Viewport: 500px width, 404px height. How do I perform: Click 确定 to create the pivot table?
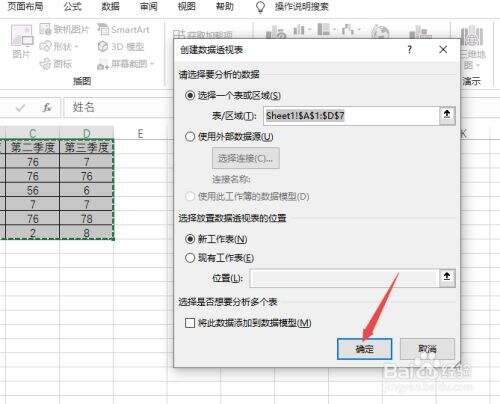click(364, 349)
